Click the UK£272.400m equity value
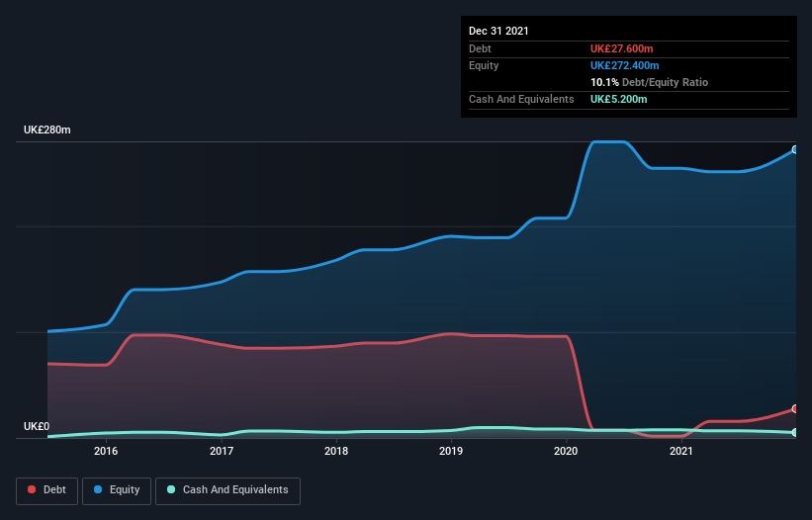 (624, 65)
